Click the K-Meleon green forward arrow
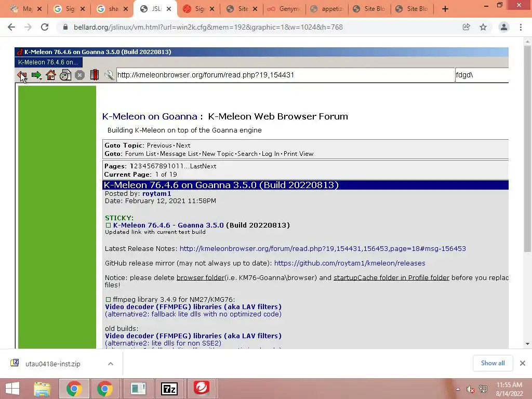 [x=36, y=75]
